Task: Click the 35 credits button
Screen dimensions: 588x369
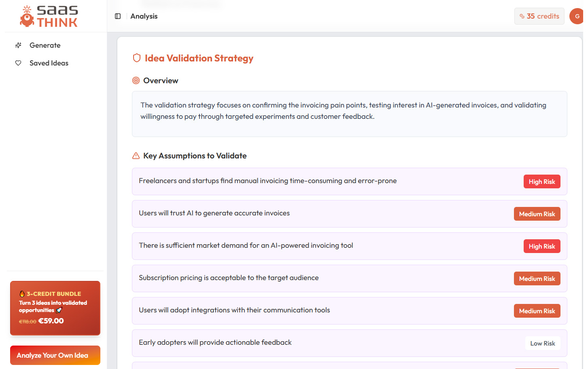Action: [x=539, y=16]
